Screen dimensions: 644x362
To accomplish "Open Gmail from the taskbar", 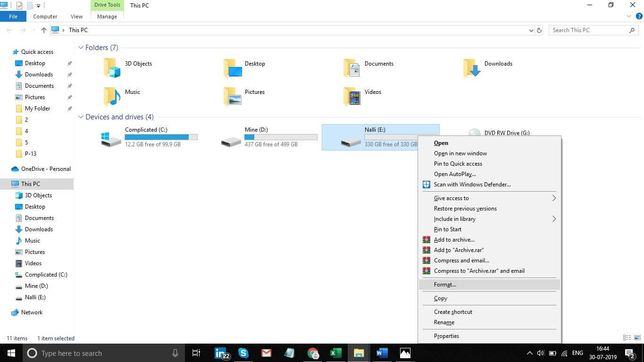I will pos(267,353).
